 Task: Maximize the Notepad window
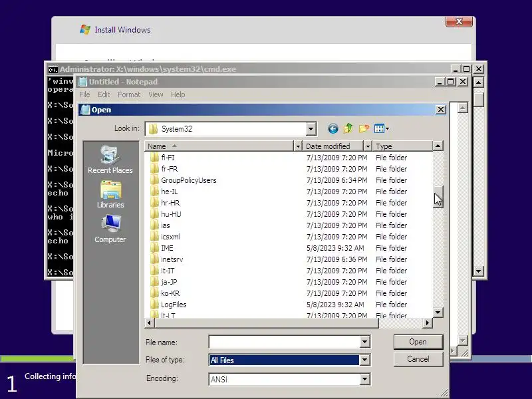click(x=451, y=82)
